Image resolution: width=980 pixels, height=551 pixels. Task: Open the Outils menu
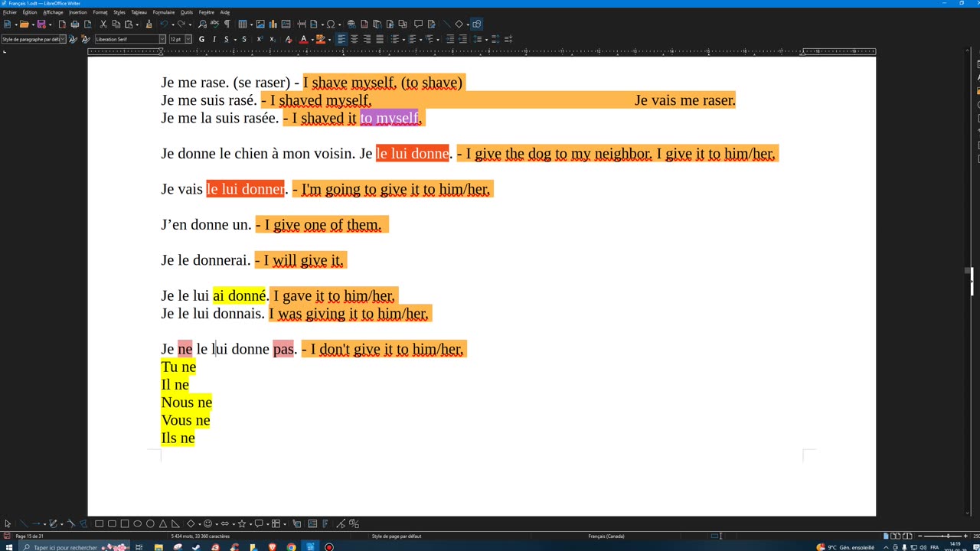pyautogui.click(x=187, y=12)
